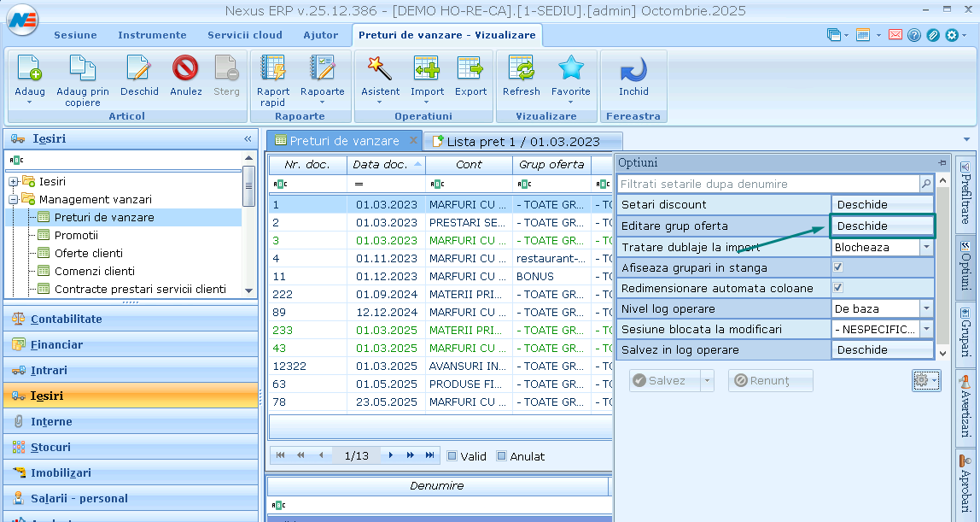Switch to Lista pret 1 tab

[522, 141]
